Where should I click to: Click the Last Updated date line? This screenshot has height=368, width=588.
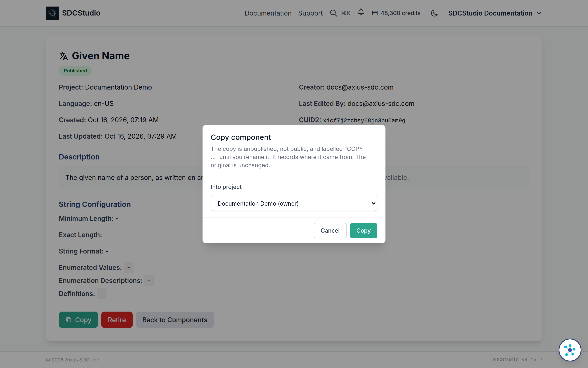pyautogui.click(x=118, y=136)
